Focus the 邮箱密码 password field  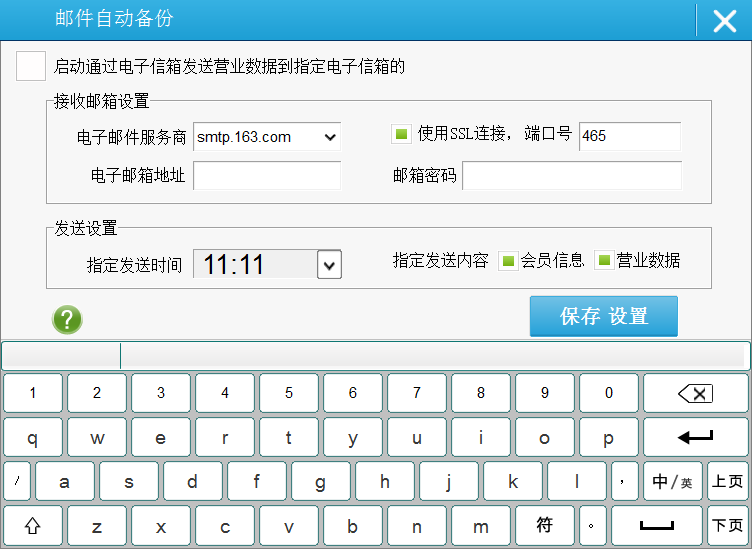click(x=571, y=176)
